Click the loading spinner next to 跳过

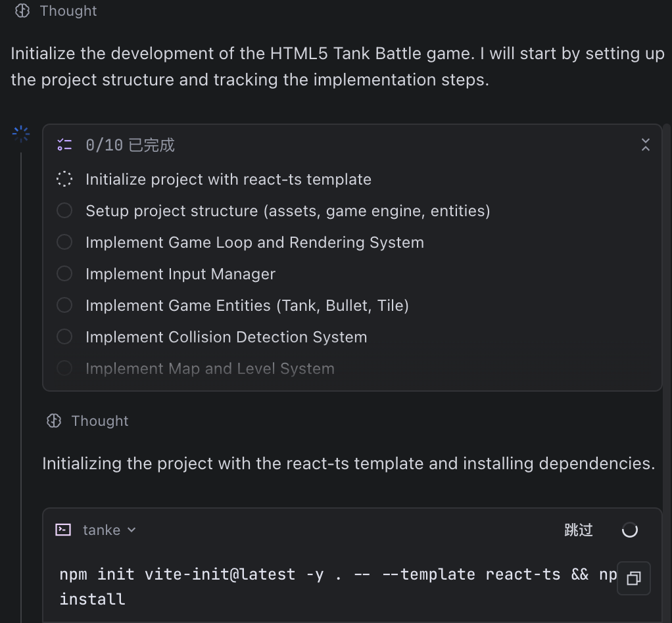pos(630,530)
